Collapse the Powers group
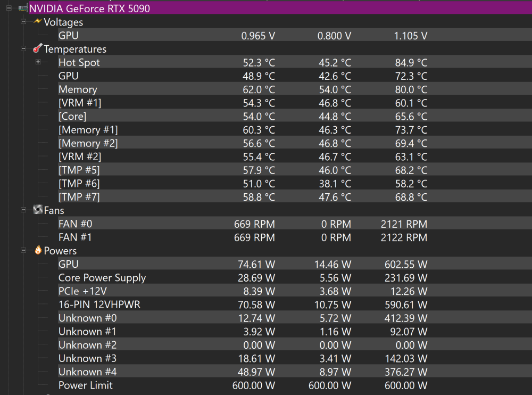The height and width of the screenshot is (395, 532). [23, 250]
